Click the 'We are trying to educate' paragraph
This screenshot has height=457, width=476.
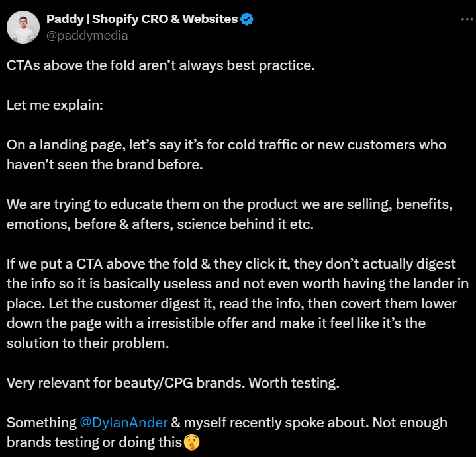click(x=230, y=214)
